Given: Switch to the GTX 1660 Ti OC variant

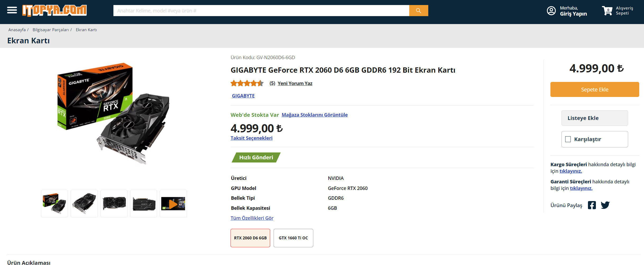Looking at the screenshot, I should coord(293,238).
